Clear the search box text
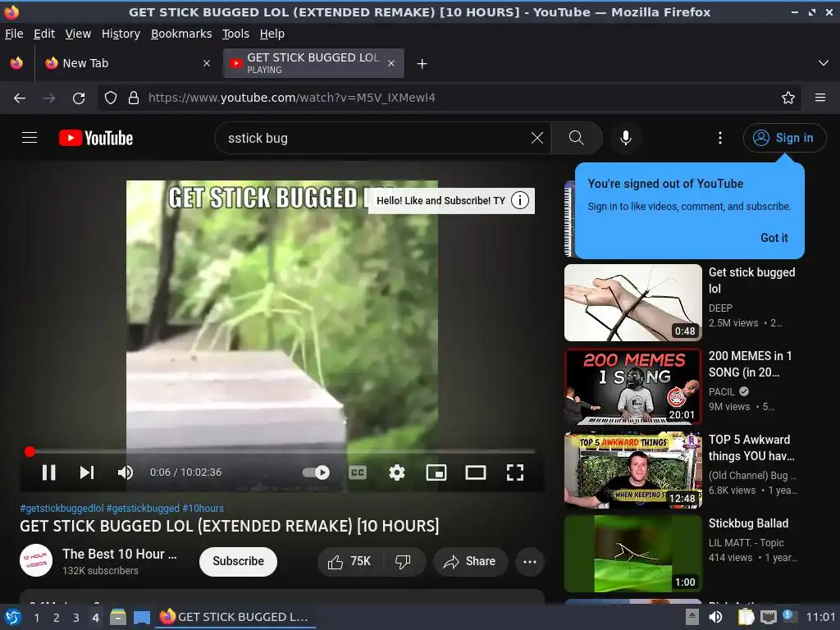The width and height of the screenshot is (840, 630). tap(537, 138)
